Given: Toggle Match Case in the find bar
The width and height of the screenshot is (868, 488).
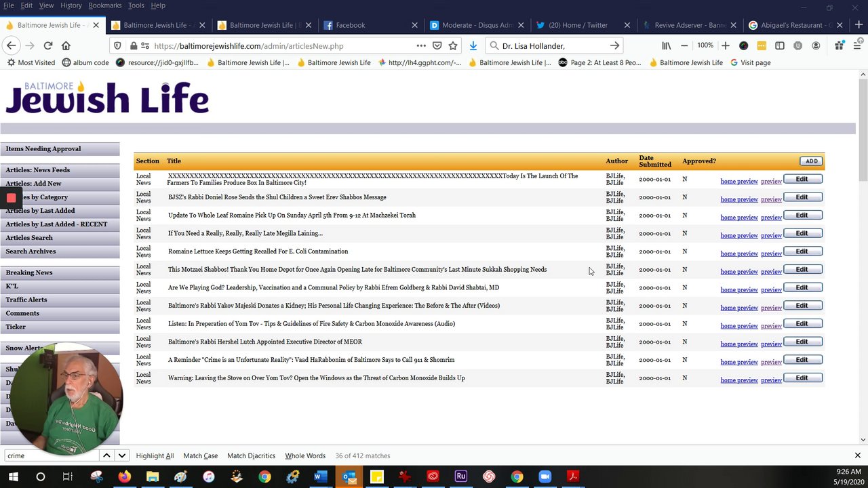Looking at the screenshot, I should point(200,455).
